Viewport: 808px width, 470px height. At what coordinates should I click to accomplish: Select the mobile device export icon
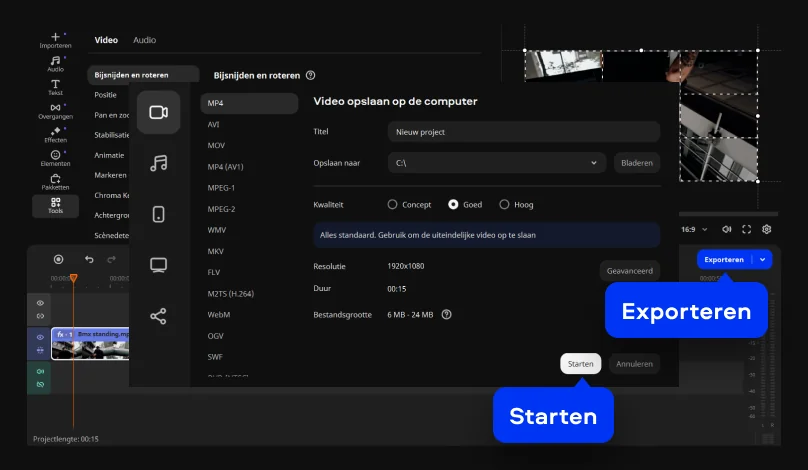[x=158, y=214]
